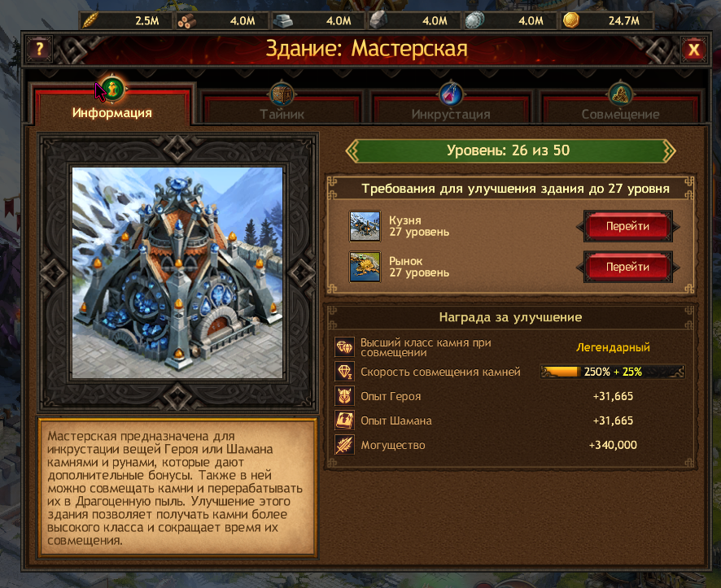The width and height of the screenshot is (721, 588).
Task: Click Перейти button next to Кузня
Action: click(627, 226)
